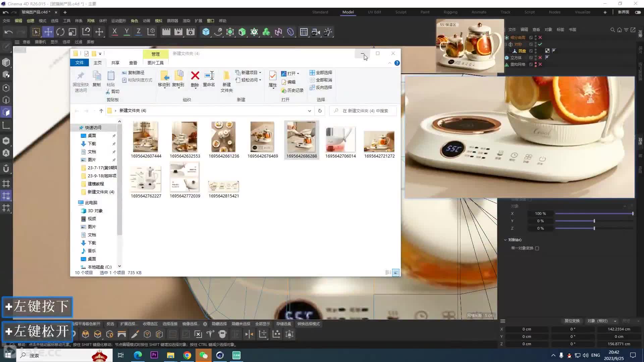644x362 pixels.
Task: Open the 网格 menu in Cinema 4D
Action: coord(91,21)
